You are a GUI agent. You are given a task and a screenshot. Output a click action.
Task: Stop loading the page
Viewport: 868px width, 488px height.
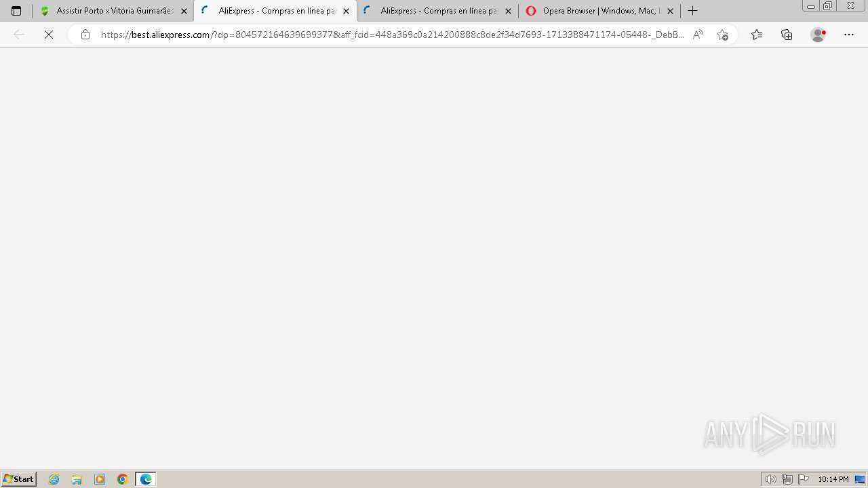point(49,35)
